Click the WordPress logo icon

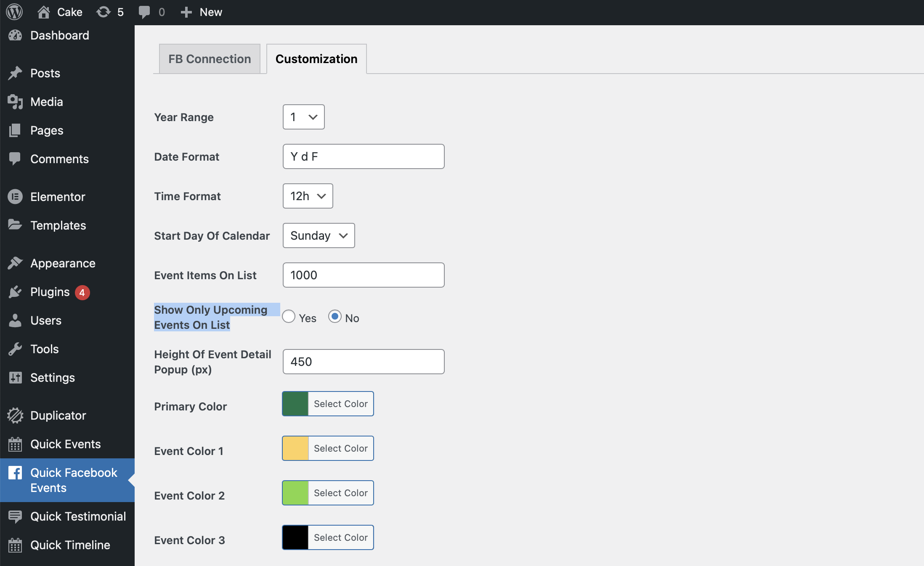[x=14, y=12]
